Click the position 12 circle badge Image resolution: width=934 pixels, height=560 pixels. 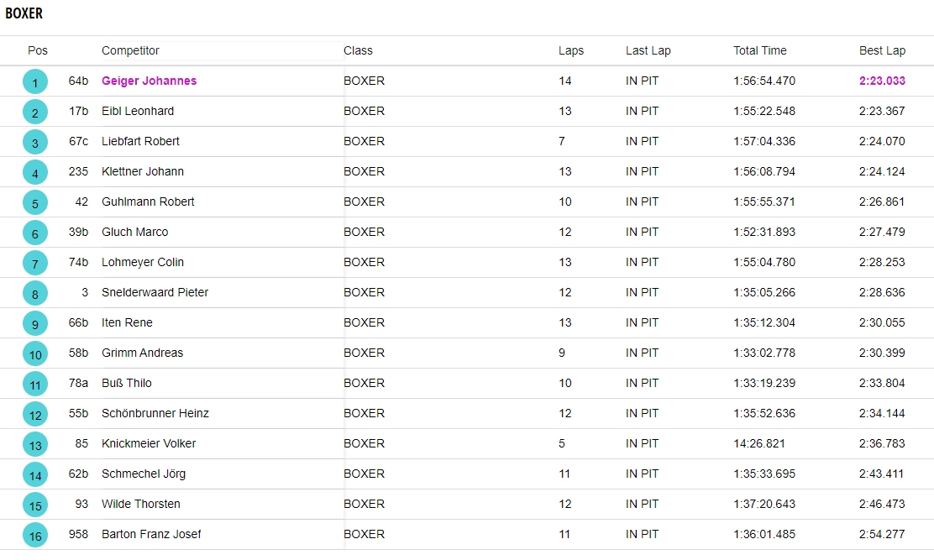tap(35, 415)
